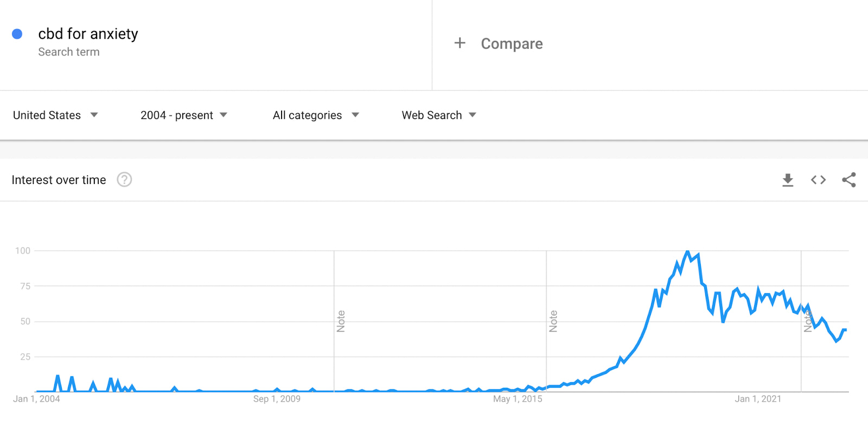This screenshot has width=868, height=442.
Task: Open the United States region dropdown
Action: tap(55, 115)
